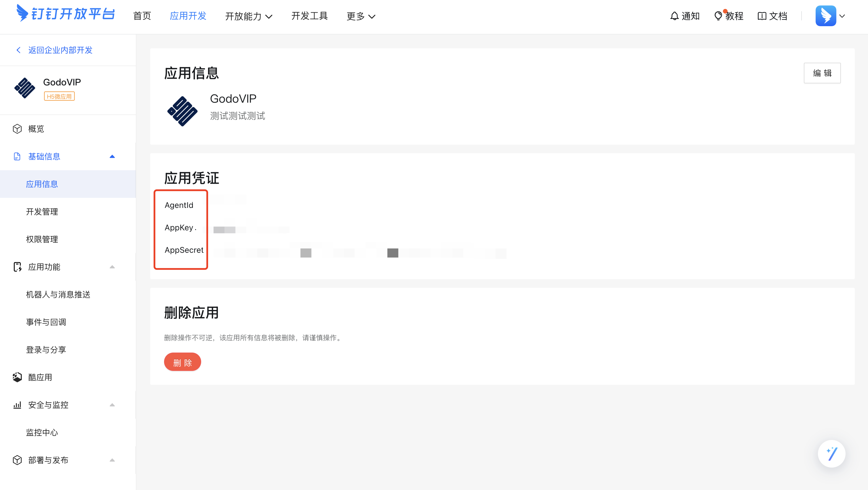Screen dimensions: 868x490
Task: Open the 开放能力 dropdown menu
Action: click(x=249, y=16)
